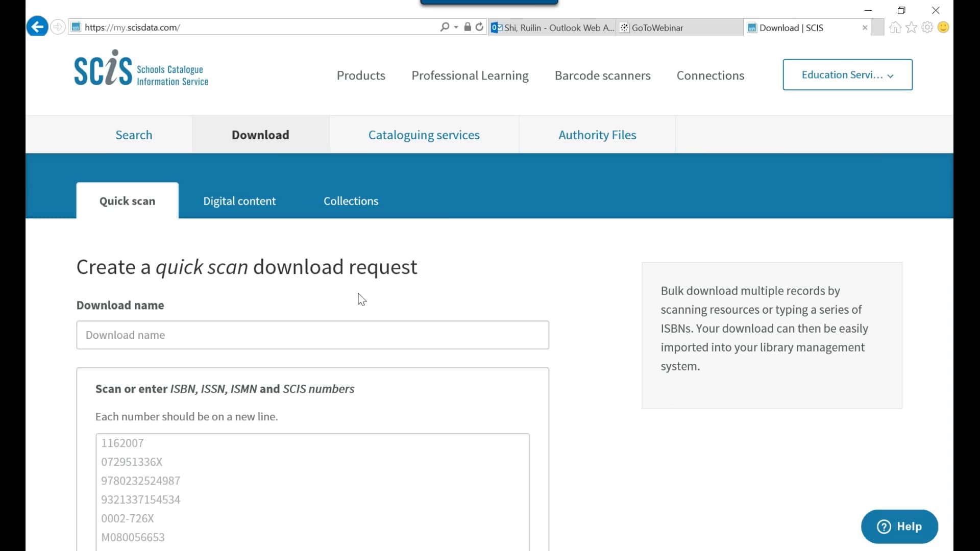Image resolution: width=980 pixels, height=551 pixels.
Task: Open the browser home page
Action: [895, 28]
